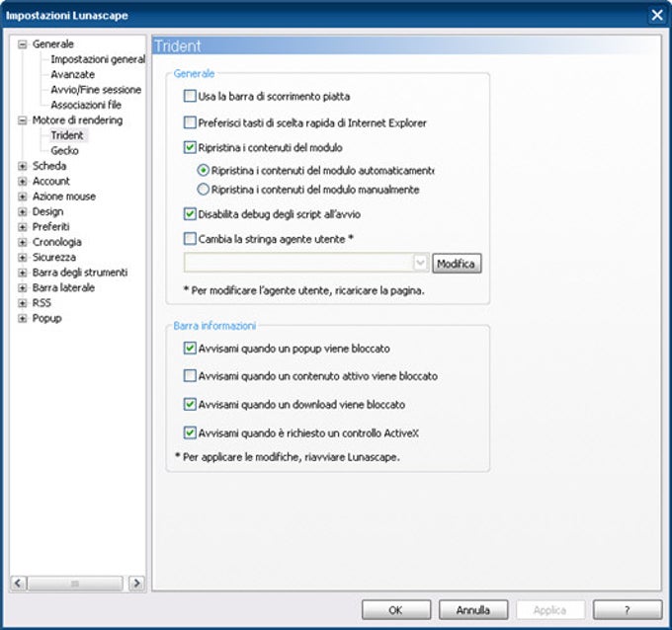
Task: Collapse the Generale tree node
Action: (23, 44)
